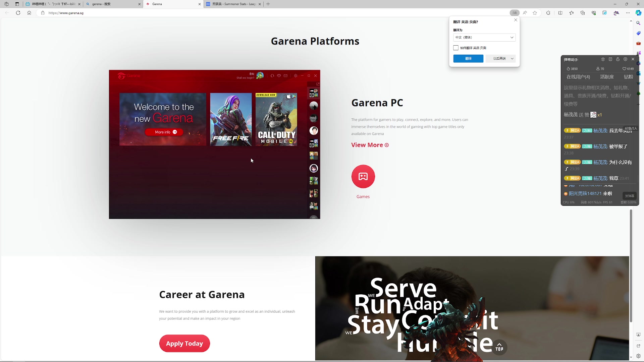Click the Free Fire game thumbnail
Screen dimensions: 644x362
point(231,119)
